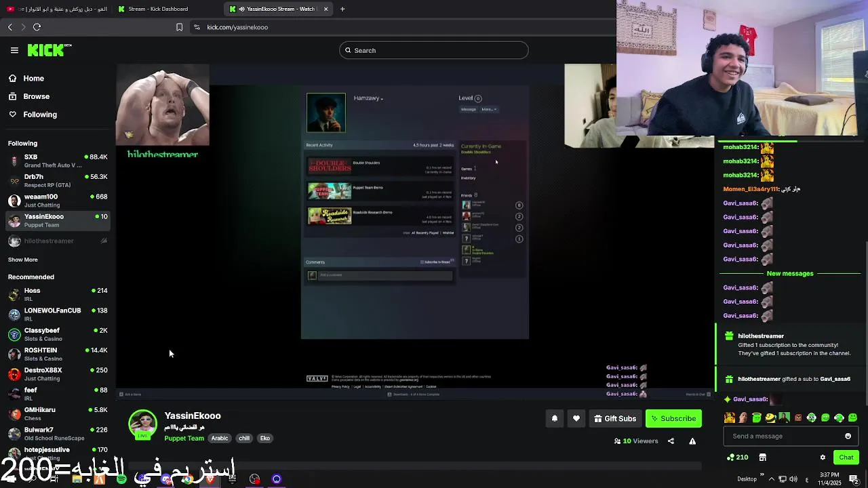Open a new browser tab
868x488 pixels.
coord(342,9)
